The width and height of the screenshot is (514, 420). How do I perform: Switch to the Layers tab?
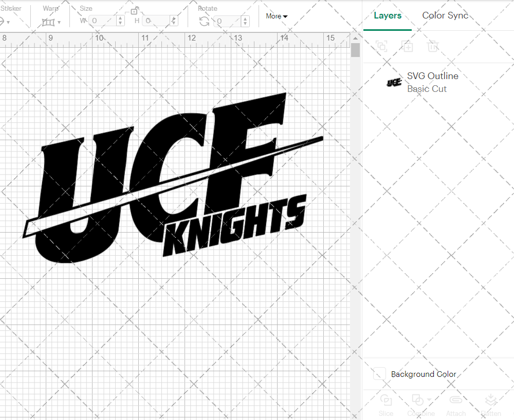coord(388,15)
